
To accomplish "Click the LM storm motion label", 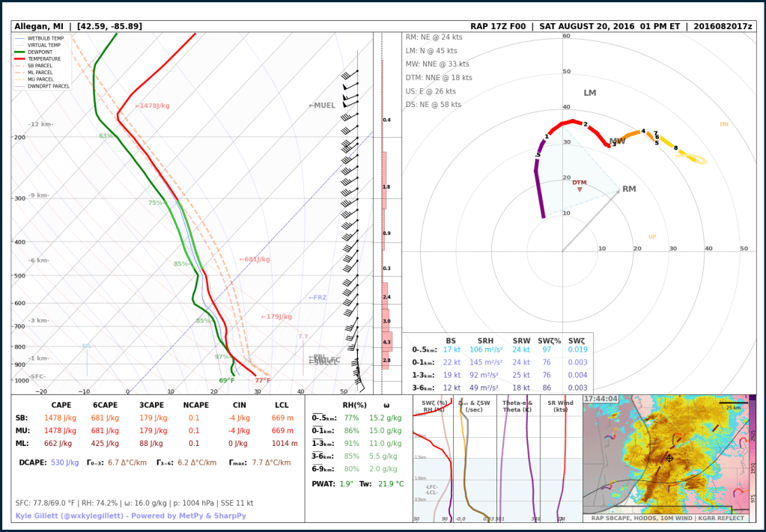I will coord(590,93).
